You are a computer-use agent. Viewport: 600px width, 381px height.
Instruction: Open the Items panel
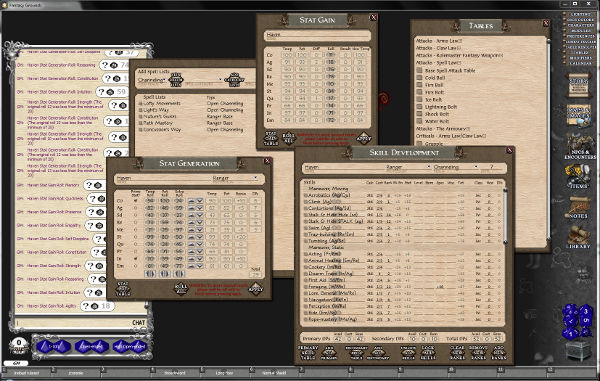click(578, 176)
